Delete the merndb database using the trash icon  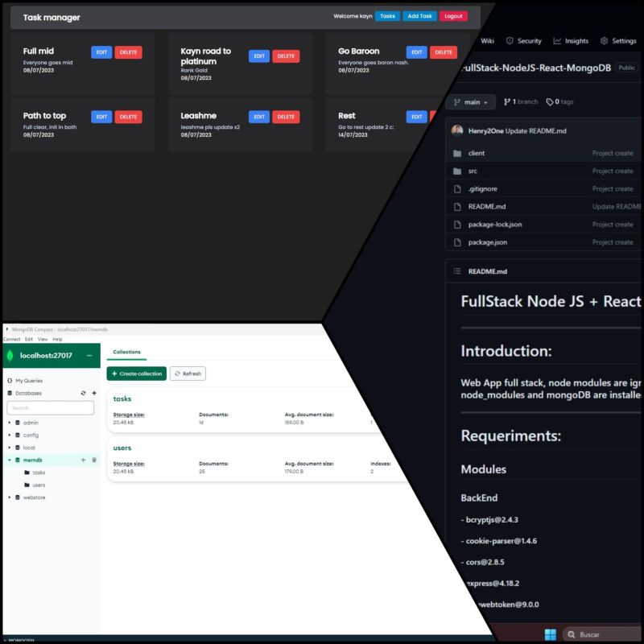(x=93, y=460)
